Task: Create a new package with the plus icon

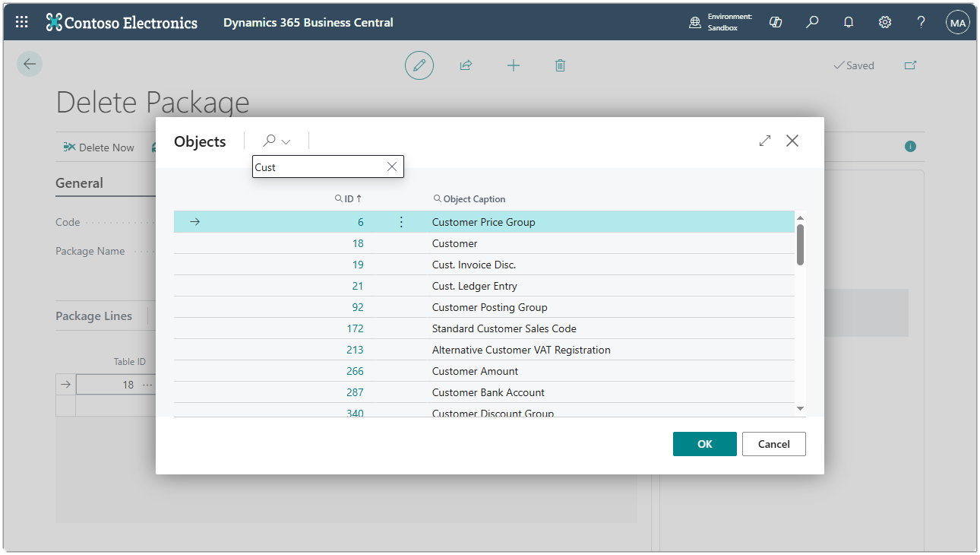Action: (x=514, y=65)
